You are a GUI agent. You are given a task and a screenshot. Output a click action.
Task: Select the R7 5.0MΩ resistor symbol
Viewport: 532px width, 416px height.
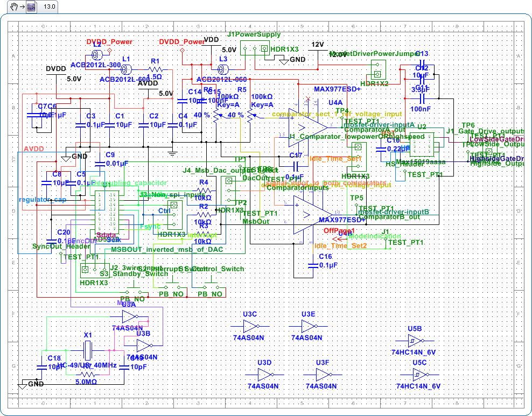(x=88, y=375)
